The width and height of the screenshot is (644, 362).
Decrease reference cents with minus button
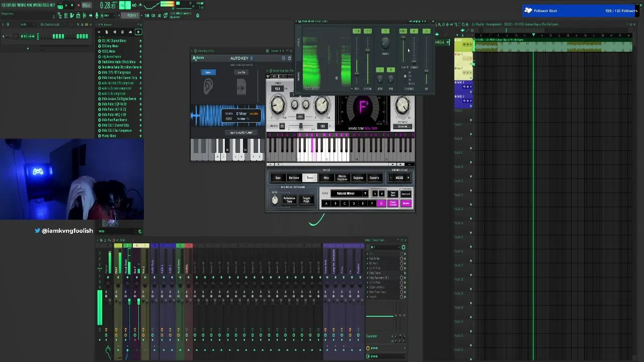(391, 178)
